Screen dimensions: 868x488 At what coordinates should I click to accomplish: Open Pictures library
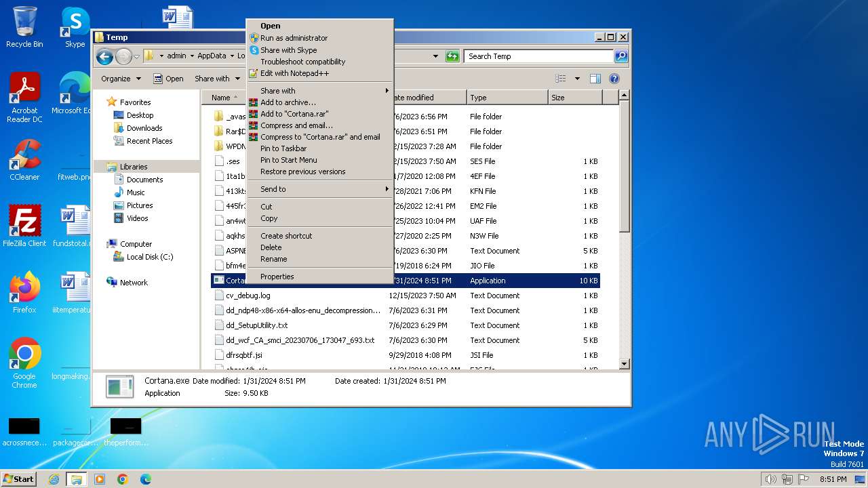coord(140,205)
